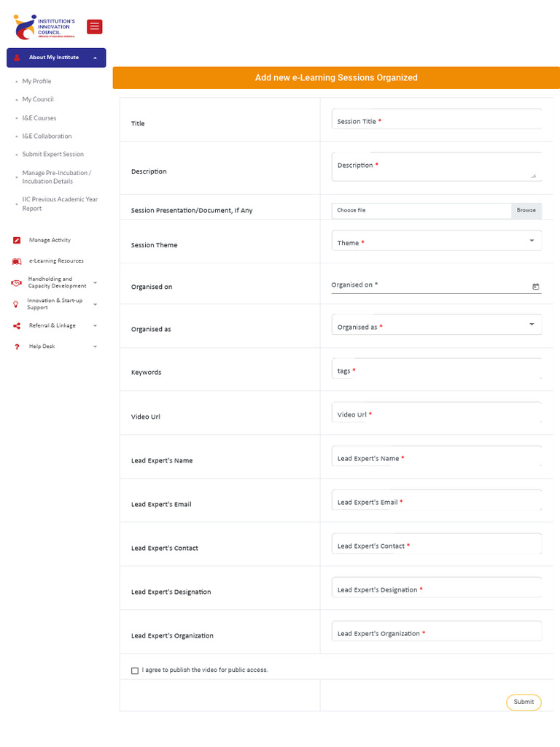
Task: Click the Referral & Linkage share icon
Action: pos(16,325)
